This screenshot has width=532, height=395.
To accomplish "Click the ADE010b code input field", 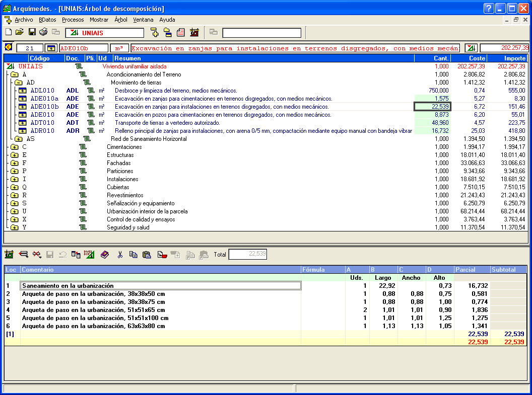I will 84,48.
